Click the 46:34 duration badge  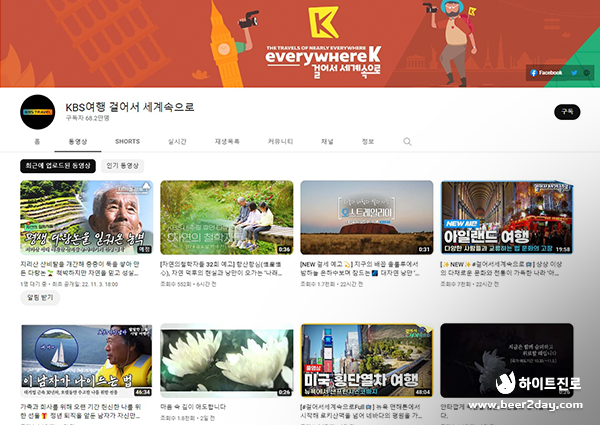click(143, 392)
